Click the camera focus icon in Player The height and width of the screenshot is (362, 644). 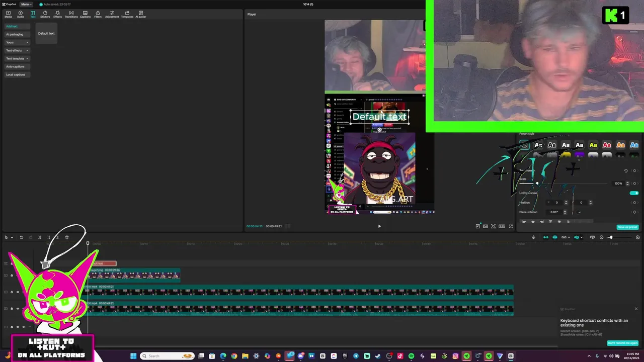point(494,226)
